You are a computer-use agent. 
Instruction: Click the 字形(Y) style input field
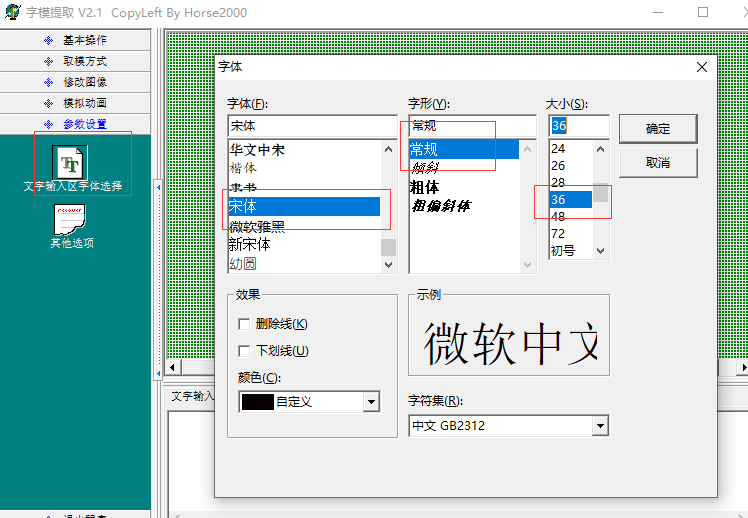coord(473,126)
